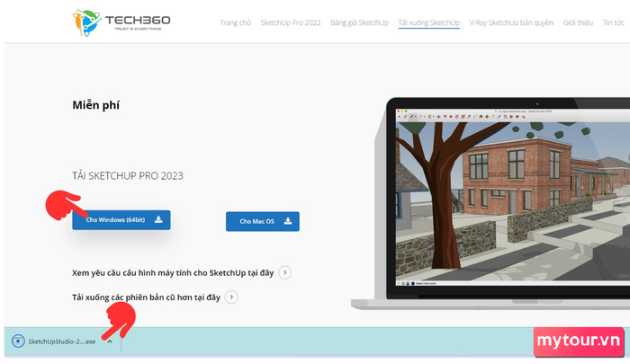Go to Bảng giá SketchUp page
The height and width of the screenshot is (364, 630).
point(360,22)
